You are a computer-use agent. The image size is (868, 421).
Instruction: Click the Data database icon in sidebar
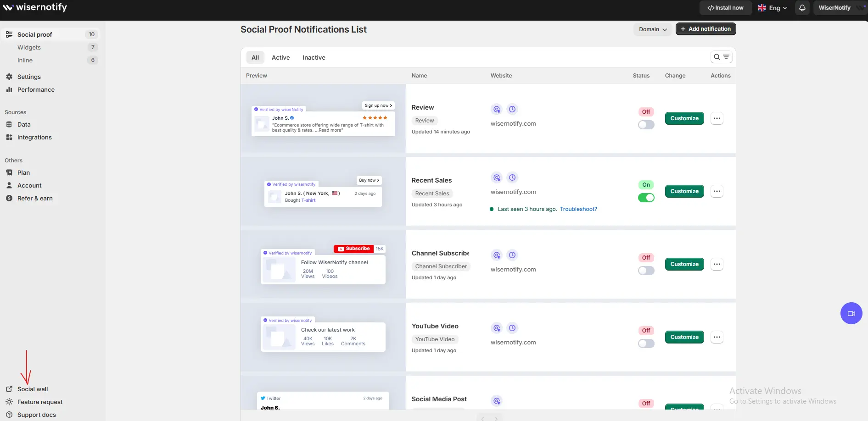click(x=9, y=124)
